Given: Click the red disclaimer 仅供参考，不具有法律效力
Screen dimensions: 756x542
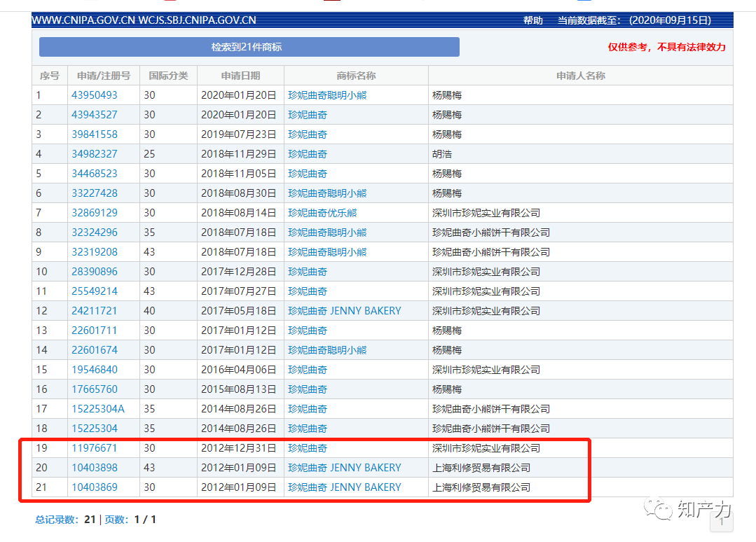Looking at the screenshot, I should [x=666, y=47].
